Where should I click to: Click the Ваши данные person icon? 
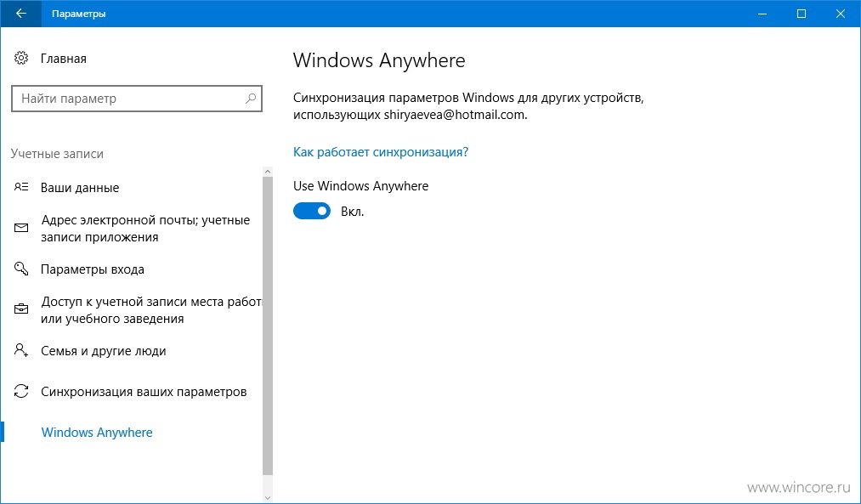pos(21,187)
